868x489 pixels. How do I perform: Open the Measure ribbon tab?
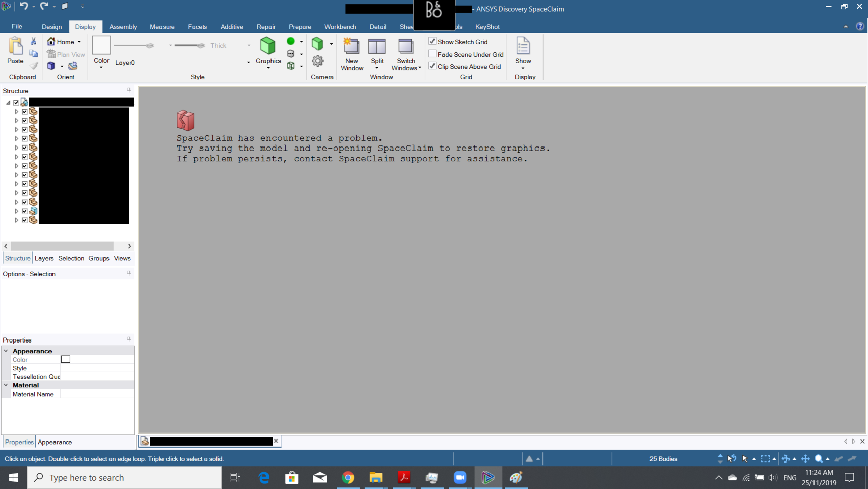162,27
